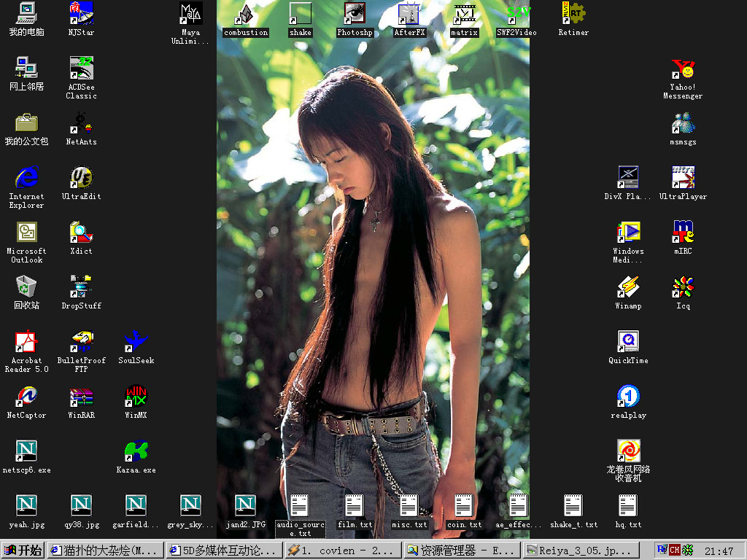Select the UltraEdit desktop icon
747x560 pixels.
pos(81,178)
